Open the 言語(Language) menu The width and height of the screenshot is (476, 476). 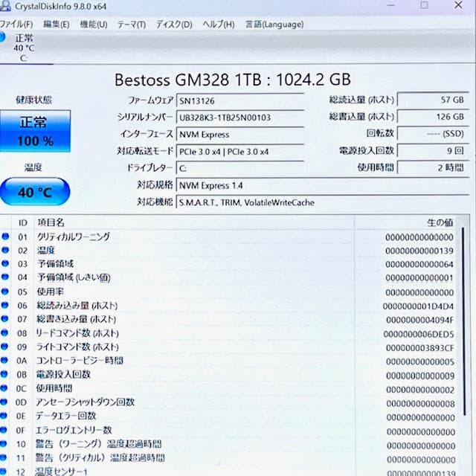(x=274, y=25)
